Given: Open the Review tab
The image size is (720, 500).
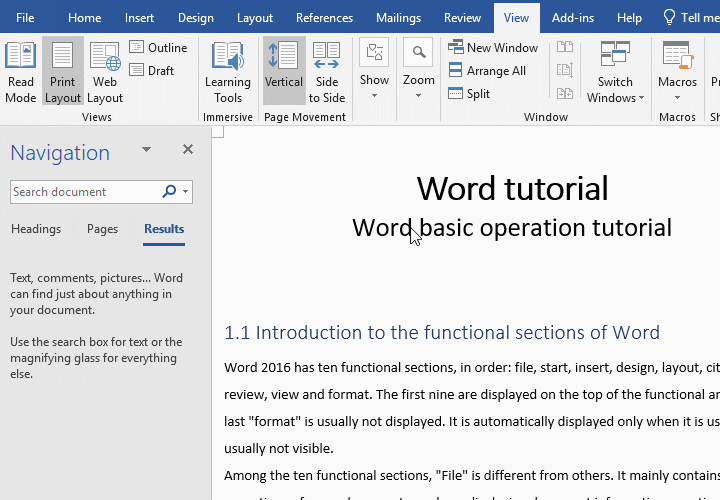Looking at the screenshot, I should 462,17.
